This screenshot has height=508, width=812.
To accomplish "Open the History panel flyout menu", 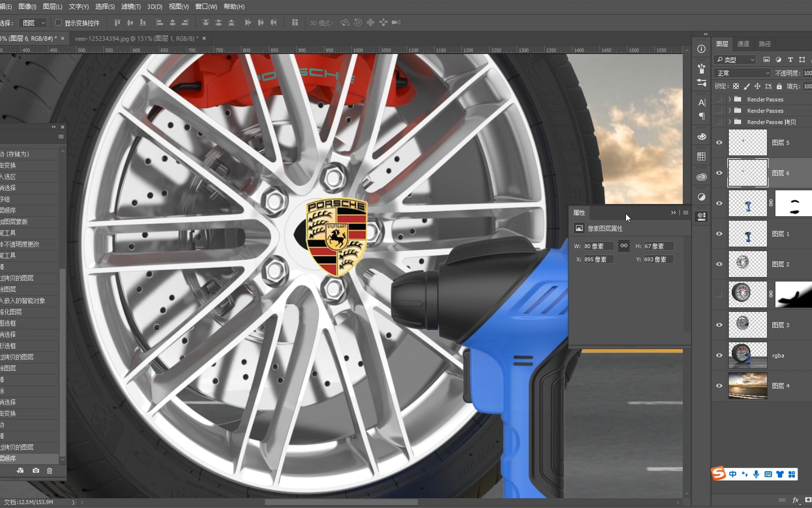I will [x=61, y=136].
